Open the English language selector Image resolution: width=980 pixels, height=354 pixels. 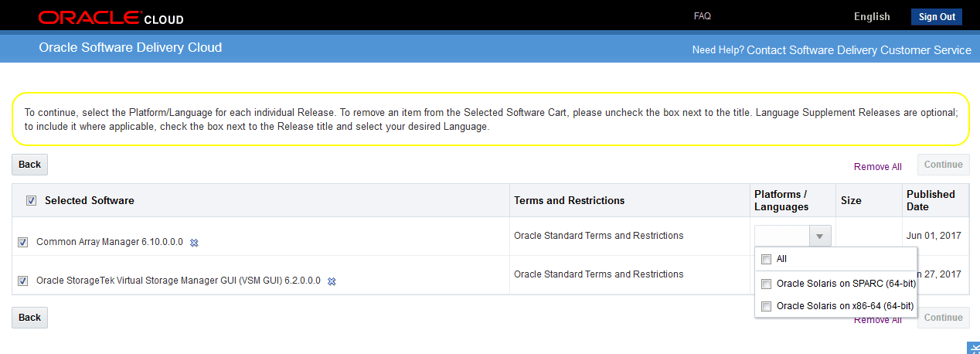coord(872,16)
